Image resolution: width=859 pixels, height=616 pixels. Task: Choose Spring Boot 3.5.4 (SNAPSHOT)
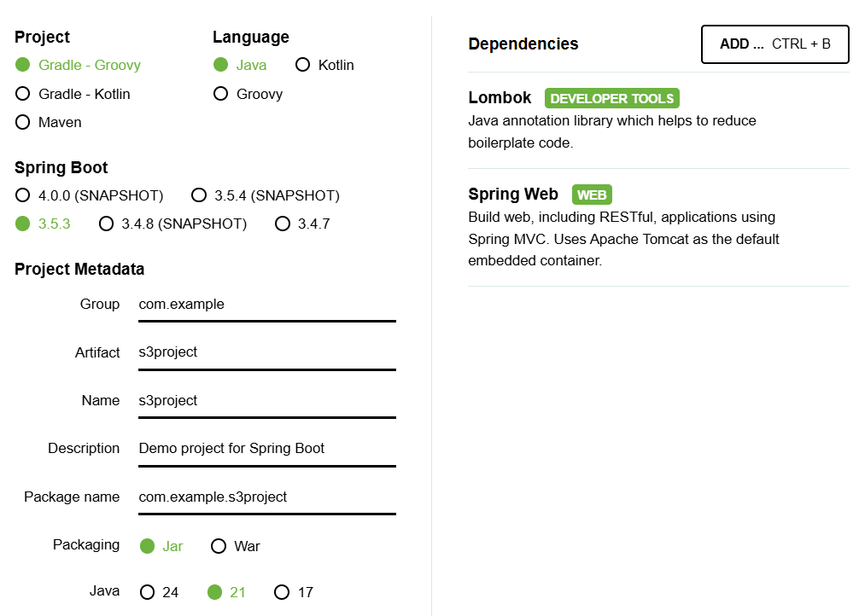point(199,195)
